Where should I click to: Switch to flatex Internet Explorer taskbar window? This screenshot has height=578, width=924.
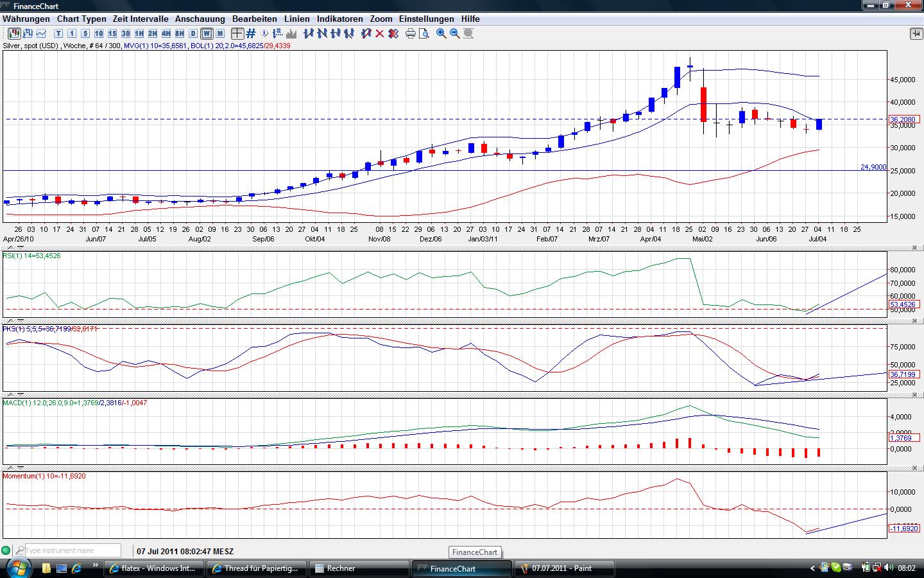coord(154,568)
